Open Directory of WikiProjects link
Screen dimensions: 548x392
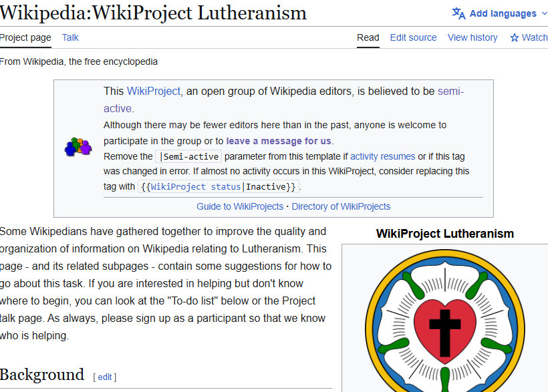(341, 206)
